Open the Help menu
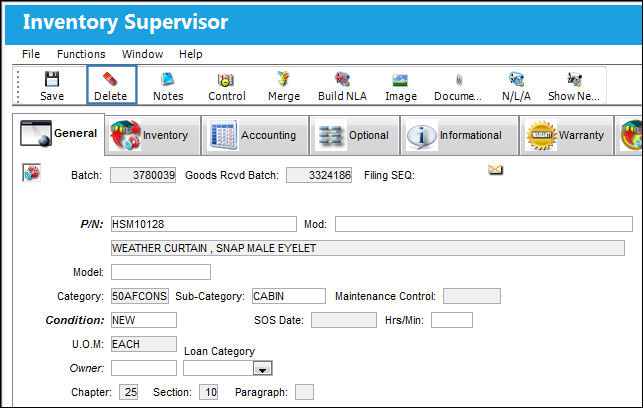The image size is (643, 408). (190, 54)
